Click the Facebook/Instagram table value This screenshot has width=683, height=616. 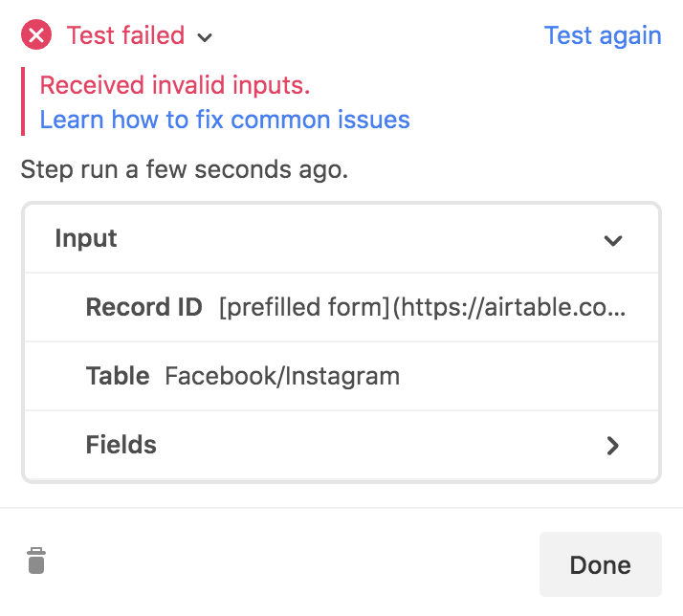pyautogui.click(x=282, y=376)
